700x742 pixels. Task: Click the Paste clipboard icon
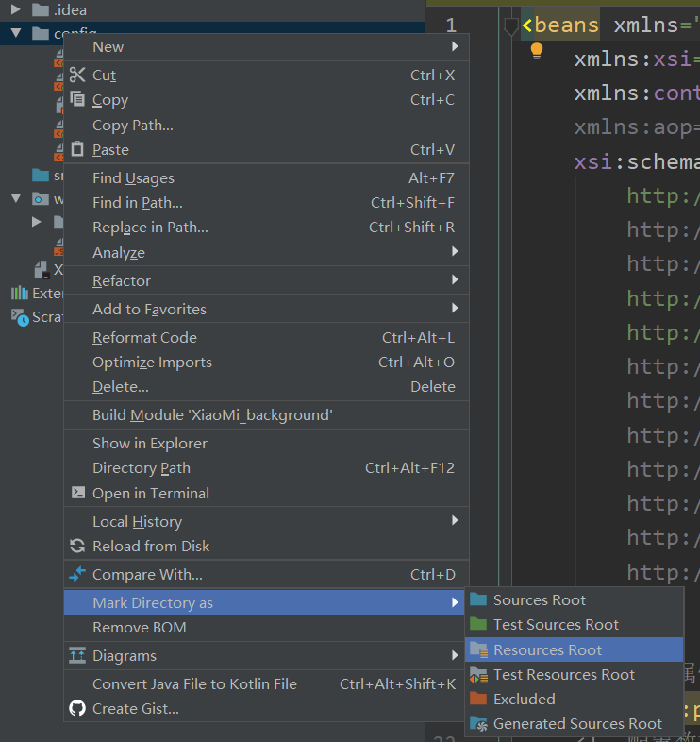pyautogui.click(x=77, y=149)
